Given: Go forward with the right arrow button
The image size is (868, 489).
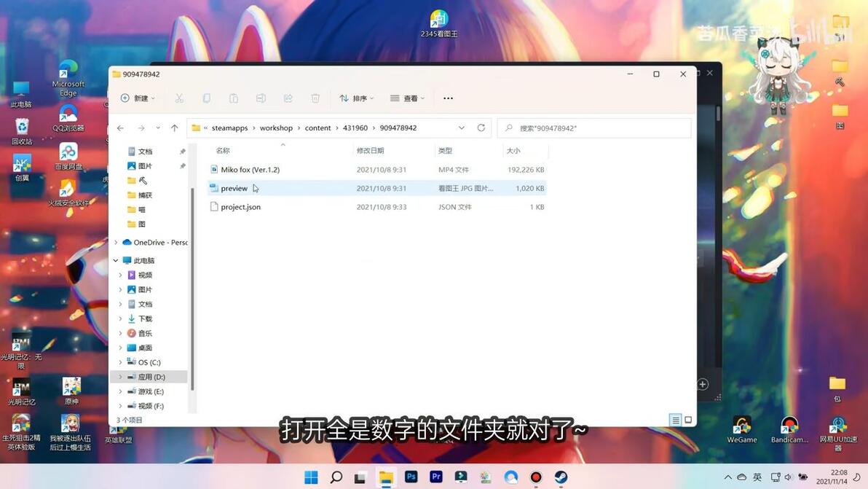Looking at the screenshot, I should tap(141, 128).
